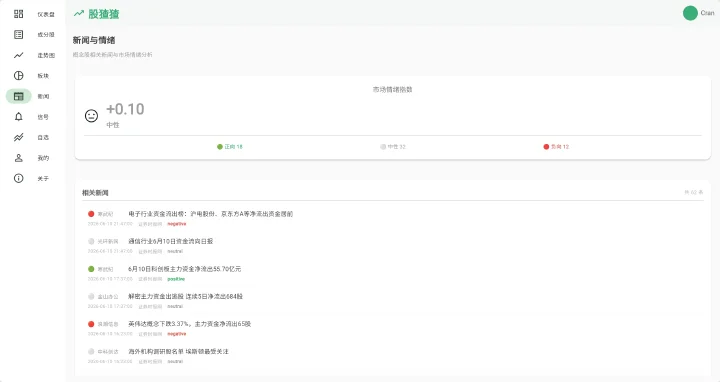Click negative tag under 英伟达概念 news
720x382 pixels.
177,334
